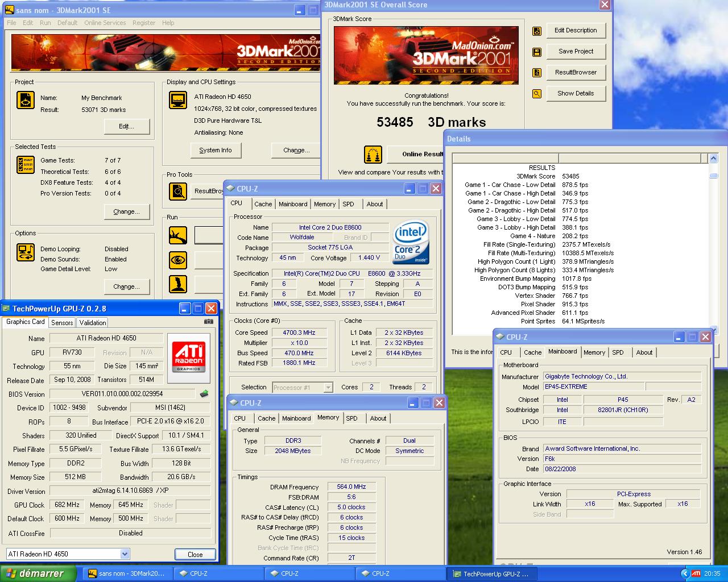Open Cache tab in CPU-Z processor window
This screenshot has height=582, width=728.
click(263, 204)
